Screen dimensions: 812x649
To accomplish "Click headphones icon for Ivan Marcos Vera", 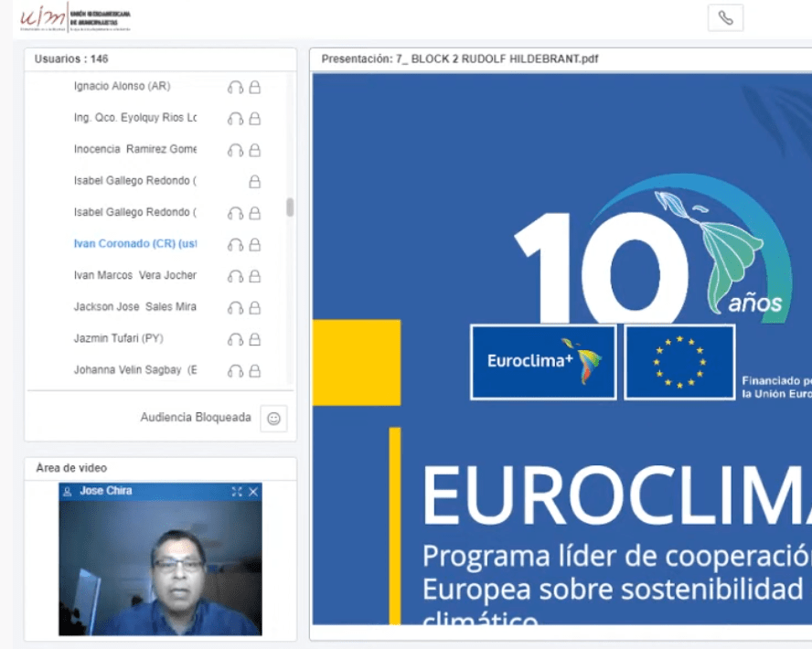I will coord(235,277).
